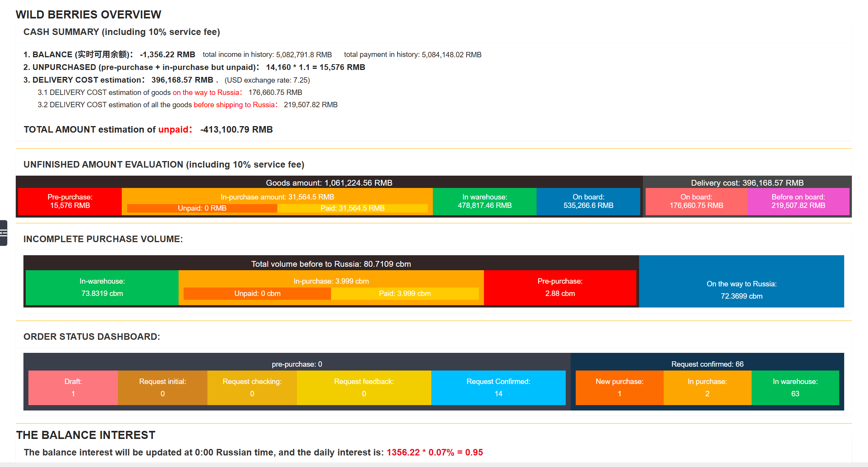The width and height of the screenshot is (868, 467).
Task: Click Pre-purchase 2.88 cbm red block
Action: click(x=560, y=288)
